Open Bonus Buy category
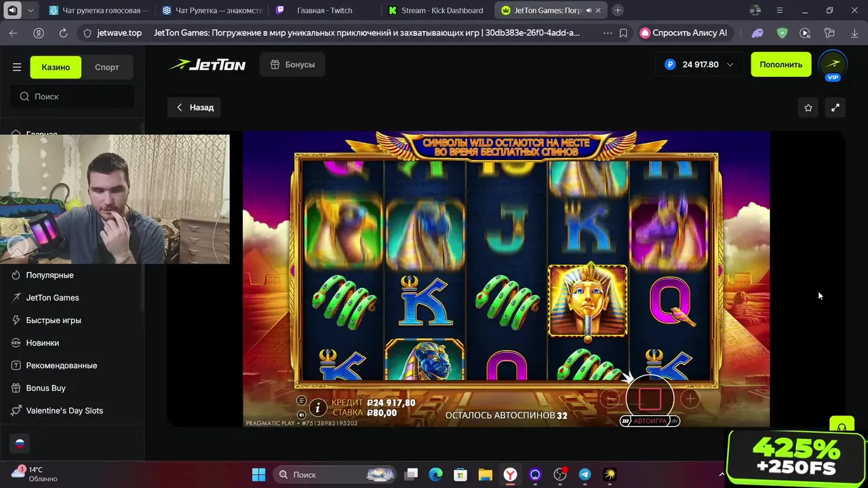 (45, 388)
